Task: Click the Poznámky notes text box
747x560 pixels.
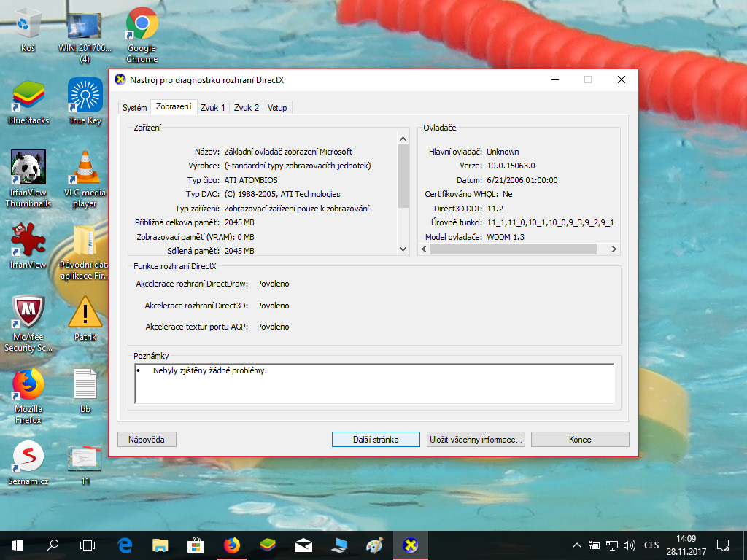Action: (373, 384)
